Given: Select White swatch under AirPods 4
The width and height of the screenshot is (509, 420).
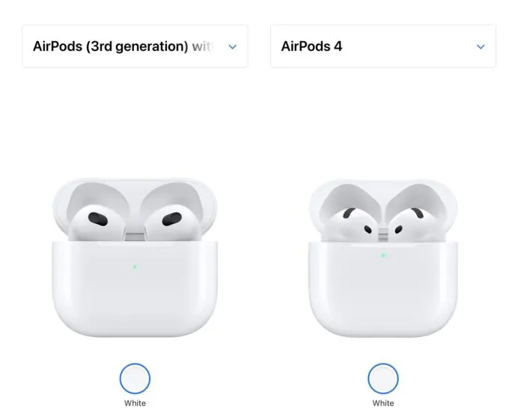Looking at the screenshot, I should (382, 378).
